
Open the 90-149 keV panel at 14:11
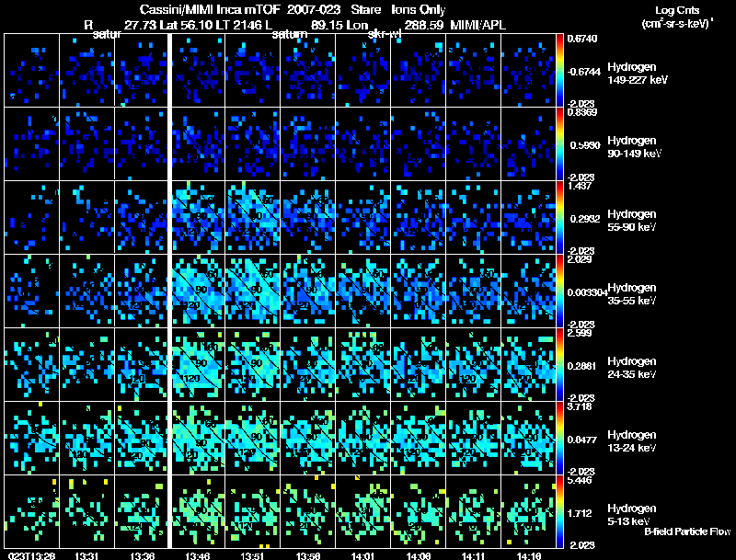coord(473,144)
